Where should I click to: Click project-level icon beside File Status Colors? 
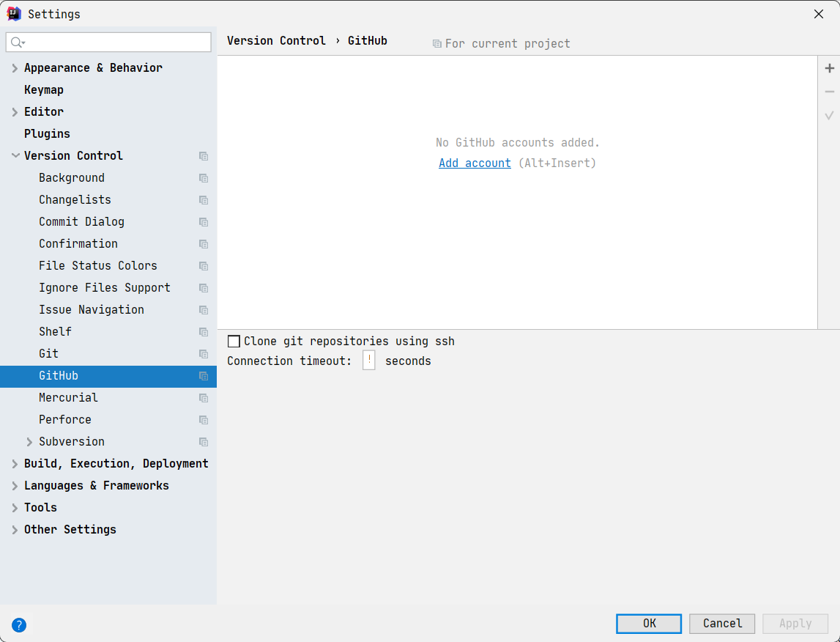(204, 266)
